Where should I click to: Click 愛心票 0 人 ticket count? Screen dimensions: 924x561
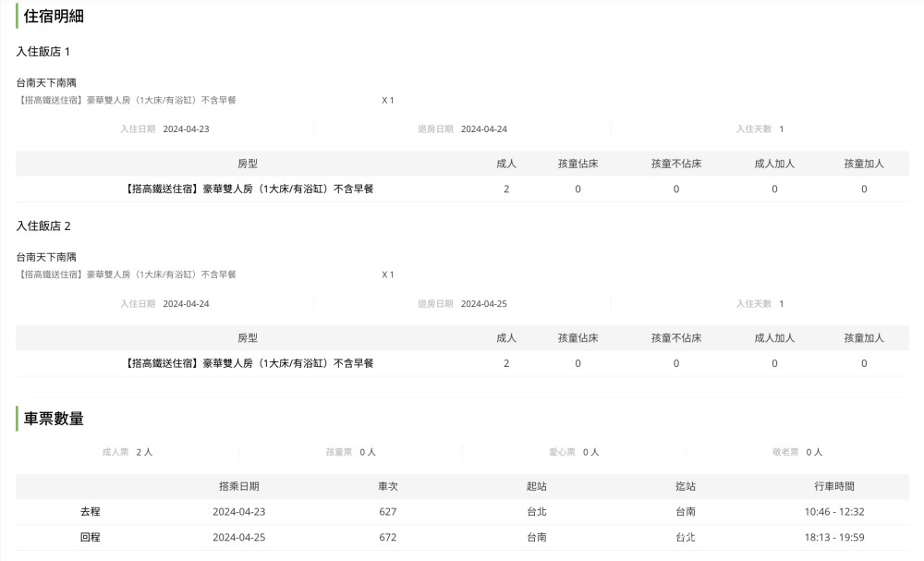click(574, 452)
